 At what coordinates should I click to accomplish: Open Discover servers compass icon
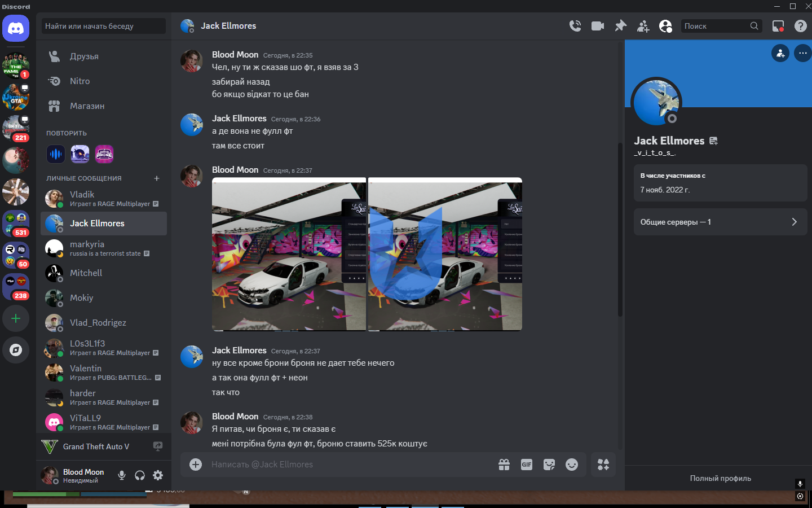pos(16,350)
